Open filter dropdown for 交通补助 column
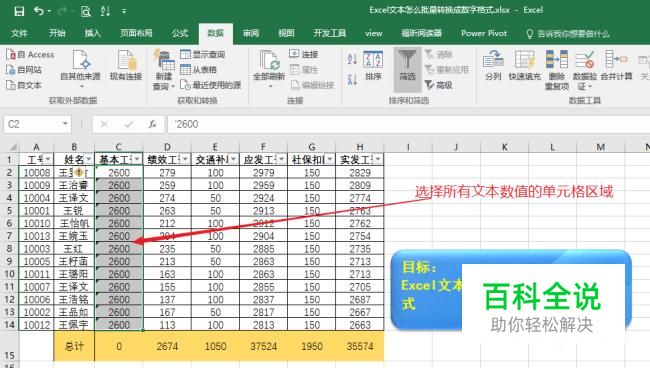650x368 pixels. [x=233, y=159]
